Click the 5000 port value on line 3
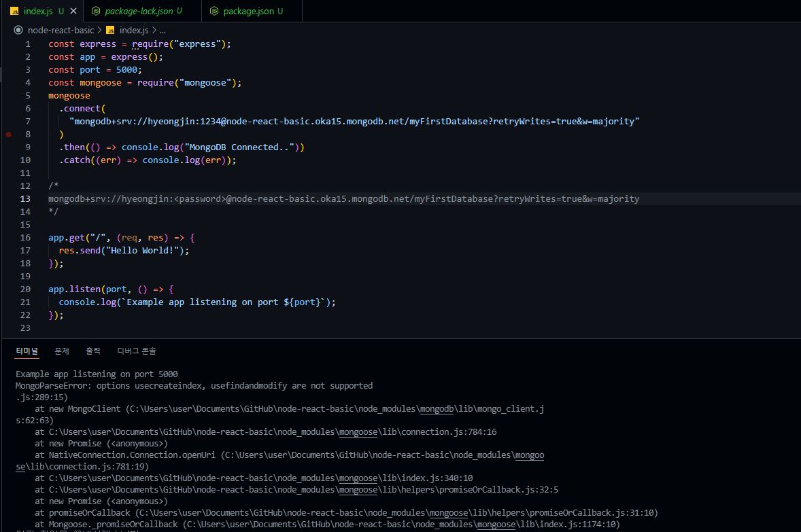Viewport: 801px width, 532px height. (x=126, y=69)
